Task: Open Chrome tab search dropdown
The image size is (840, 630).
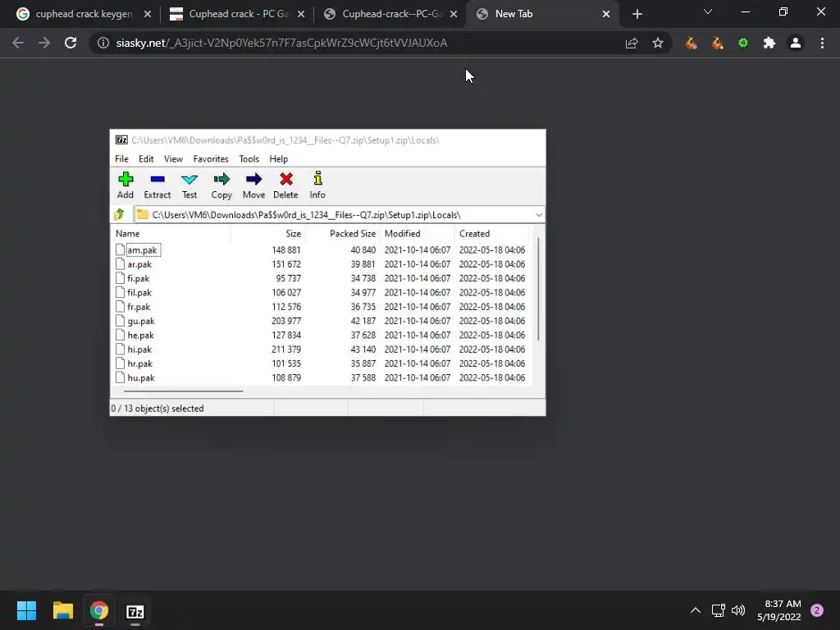Action: [708, 11]
